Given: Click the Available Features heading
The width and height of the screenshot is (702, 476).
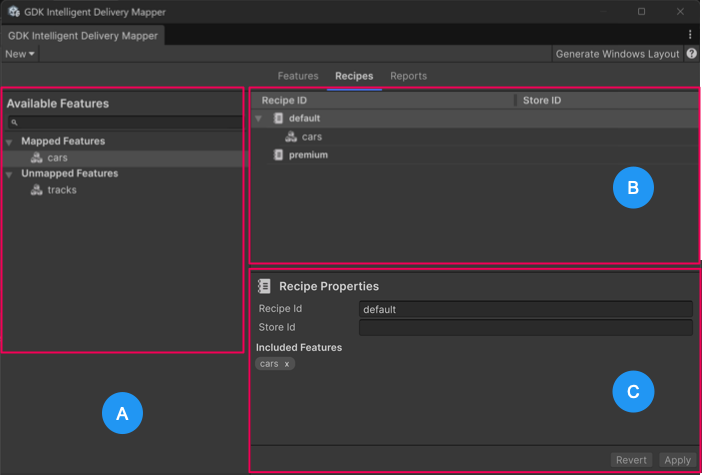Looking at the screenshot, I should click(x=58, y=103).
